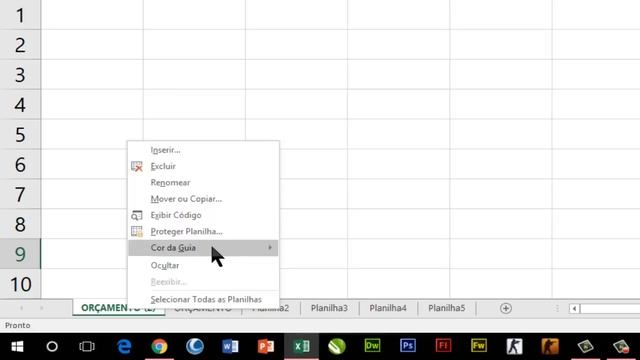
Task: Open the orange Counter-Strike game icon
Action: pos(550,347)
